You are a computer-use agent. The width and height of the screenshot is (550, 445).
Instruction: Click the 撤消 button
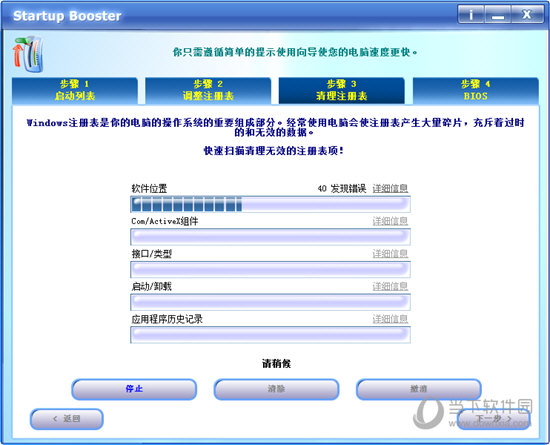[418, 389]
